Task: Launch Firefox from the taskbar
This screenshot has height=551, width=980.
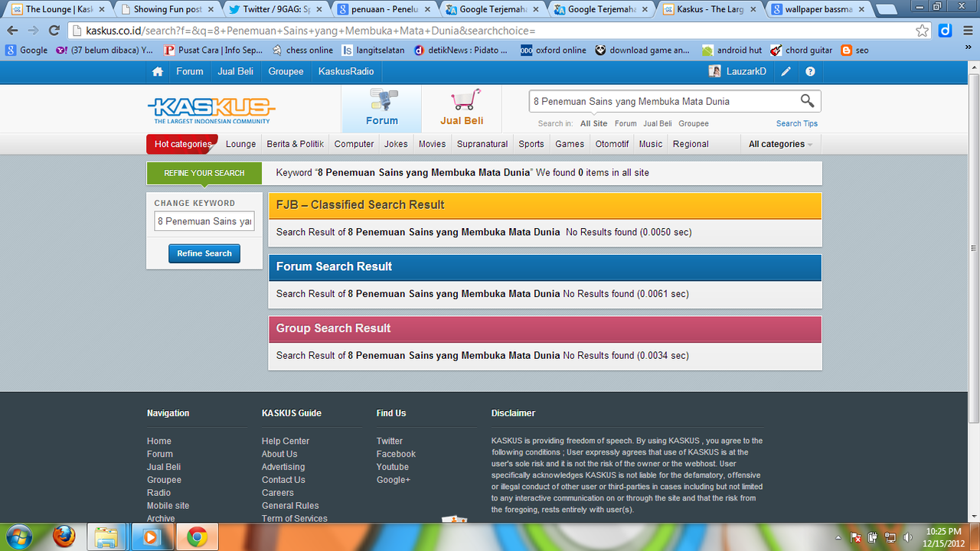Action: (64, 537)
